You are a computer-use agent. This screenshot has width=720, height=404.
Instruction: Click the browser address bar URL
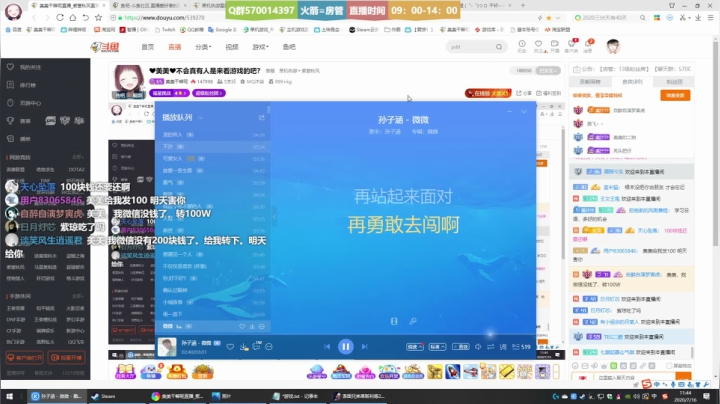click(164, 17)
